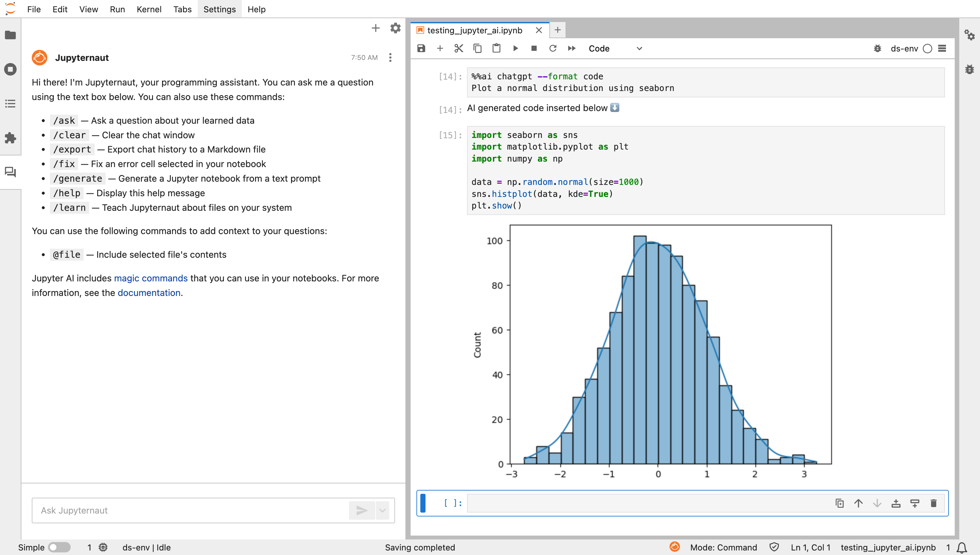Click the Ask Jupyternaut text box
Image resolution: width=980 pixels, height=555 pixels.
click(x=191, y=510)
